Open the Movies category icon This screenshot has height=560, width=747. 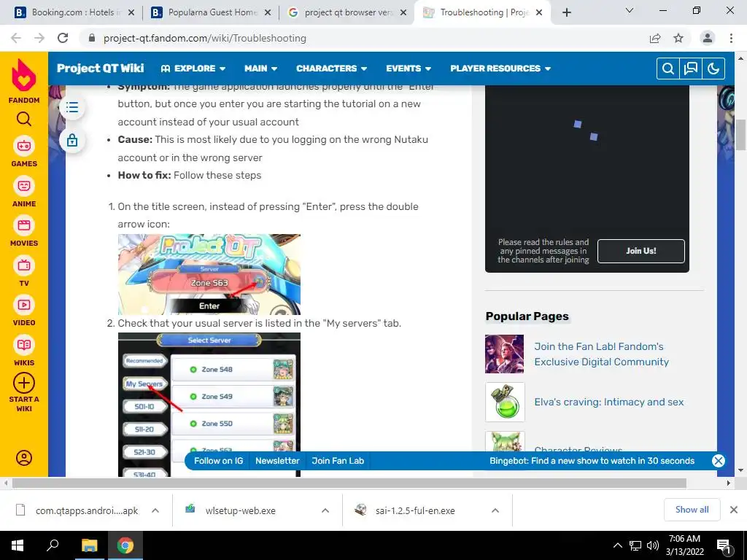pyautogui.click(x=24, y=225)
